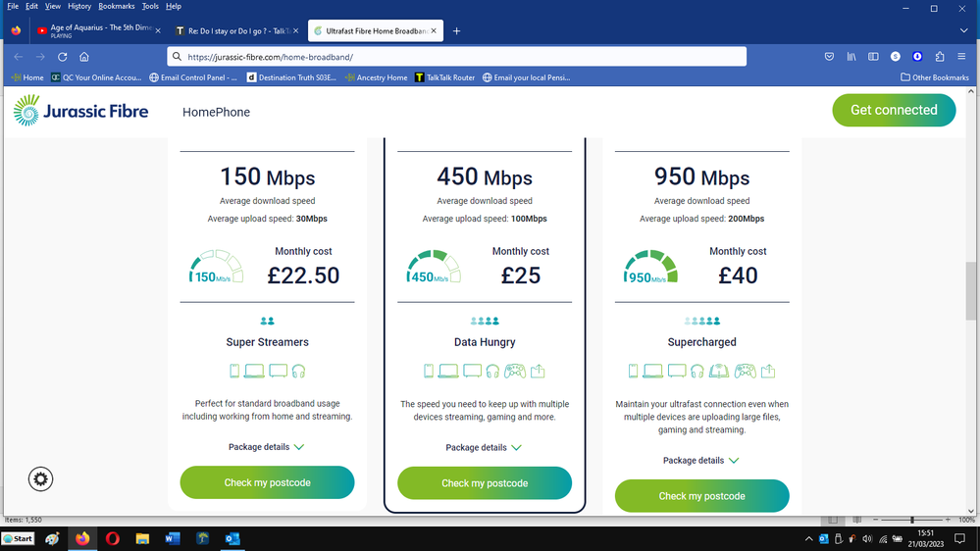Open the History menu
This screenshot has height=551, width=980.
(x=78, y=6)
